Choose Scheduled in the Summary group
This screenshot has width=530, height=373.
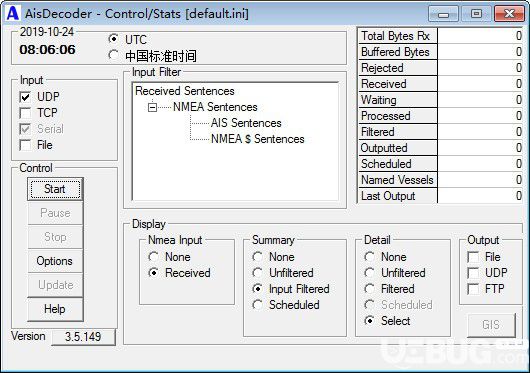coord(258,305)
